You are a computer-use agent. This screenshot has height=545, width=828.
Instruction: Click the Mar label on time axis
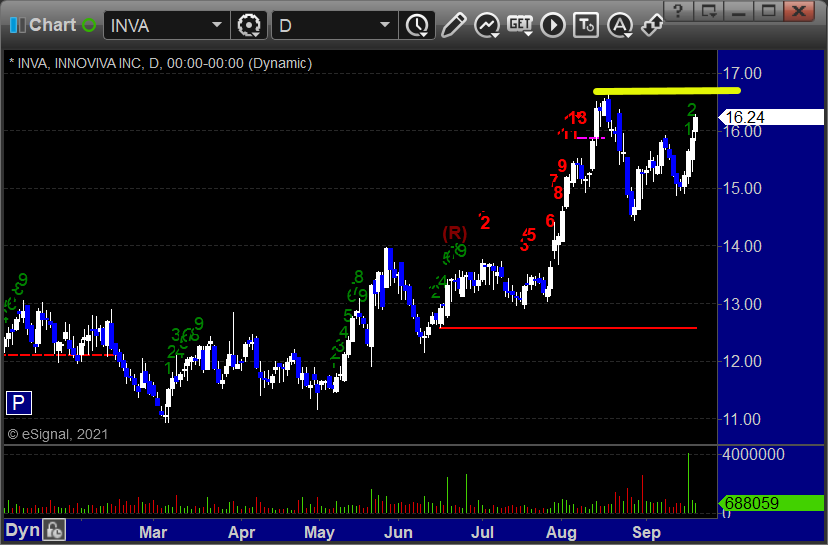click(x=153, y=532)
